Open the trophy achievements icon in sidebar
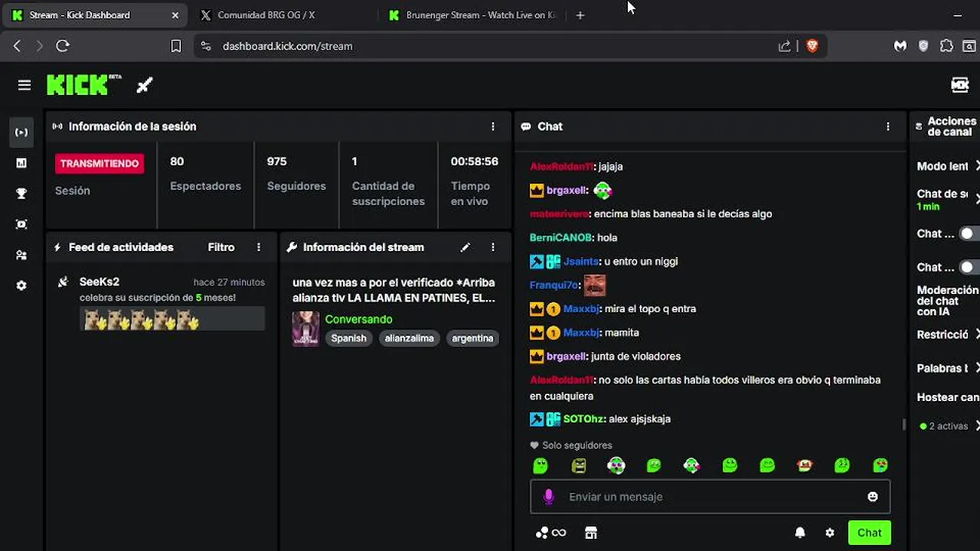 coord(21,194)
